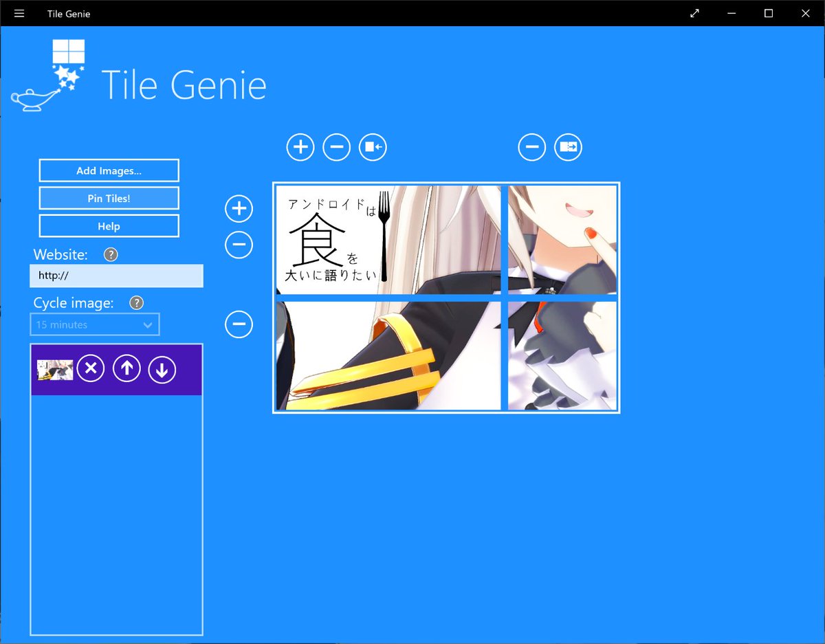Click the insert-column-left arrow icon above tiles

[373, 147]
